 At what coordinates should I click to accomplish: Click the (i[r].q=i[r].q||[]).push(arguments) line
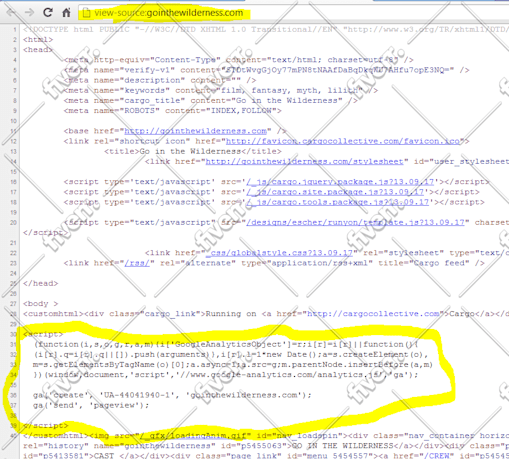[231, 354]
